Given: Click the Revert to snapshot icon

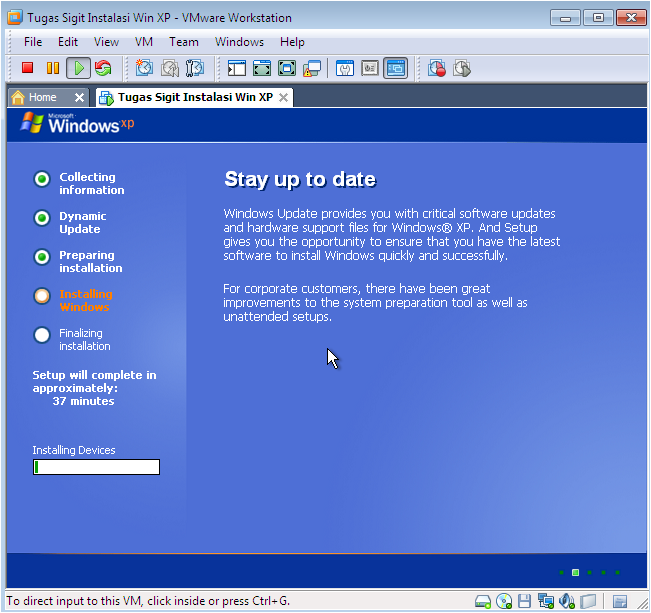Looking at the screenshot, I should (x=170, y=68).
